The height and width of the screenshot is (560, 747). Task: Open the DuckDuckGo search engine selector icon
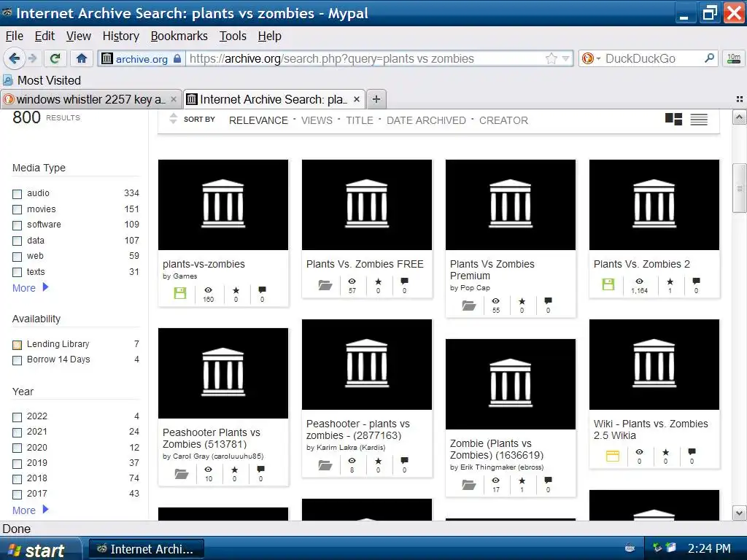(x=591, y=58)
